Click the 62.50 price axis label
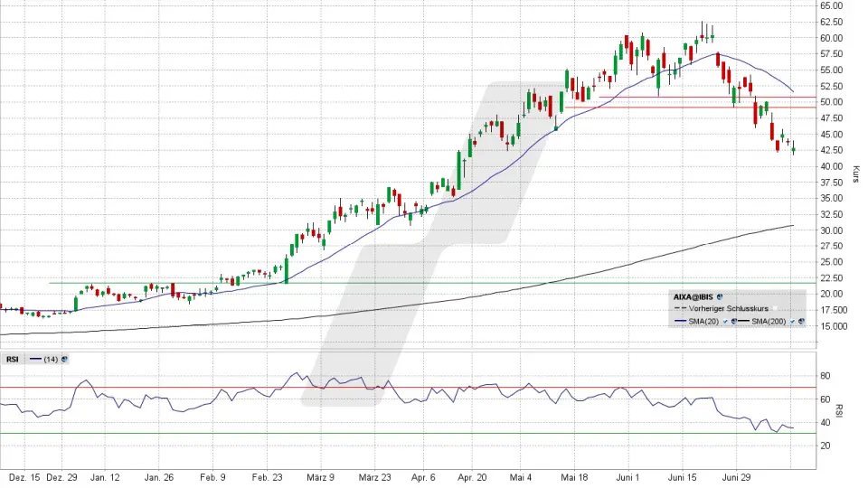868x488 pixels. point(832,22)
